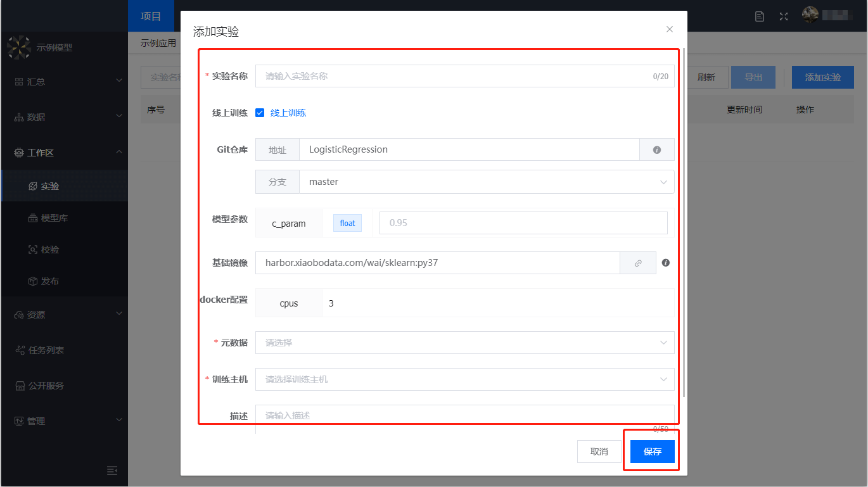The width and height of the screenshot is (868, 487).
Task: Expand the 数据 menu chevron
Action: 119,117
